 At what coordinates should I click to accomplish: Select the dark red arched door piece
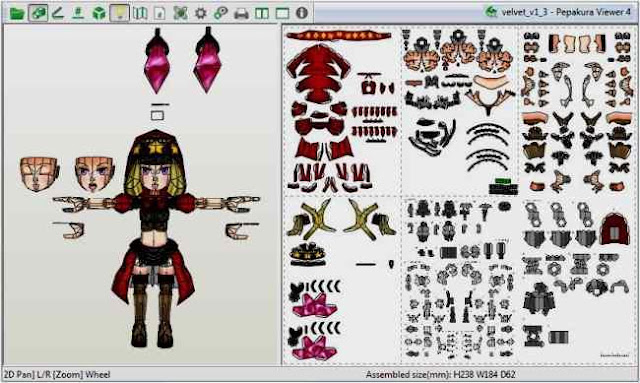point(615,229)
